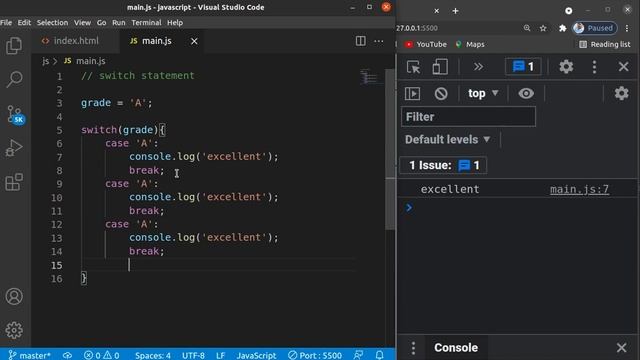The height and width of the screenshot is (360, 640).
Task: Open Console settings gear
Action: point(622,93)
